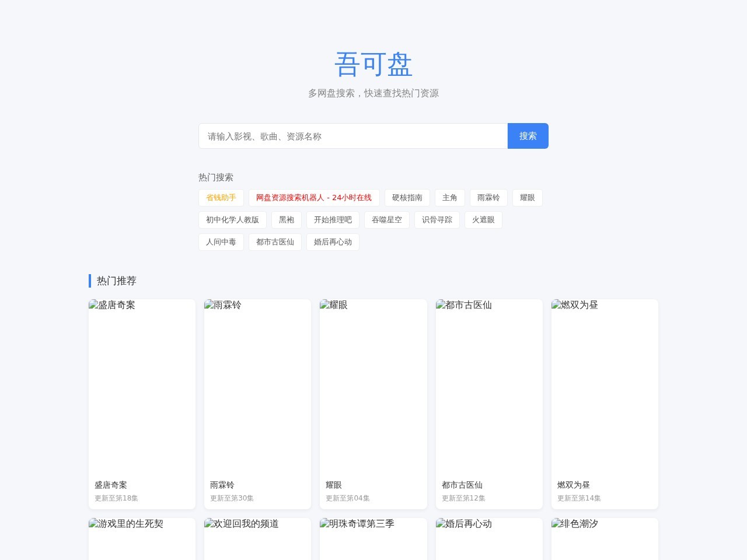Screen dimensions: 747x560
Task: Click the 人间中毒 hot search tag
Action: click(221, 242)
